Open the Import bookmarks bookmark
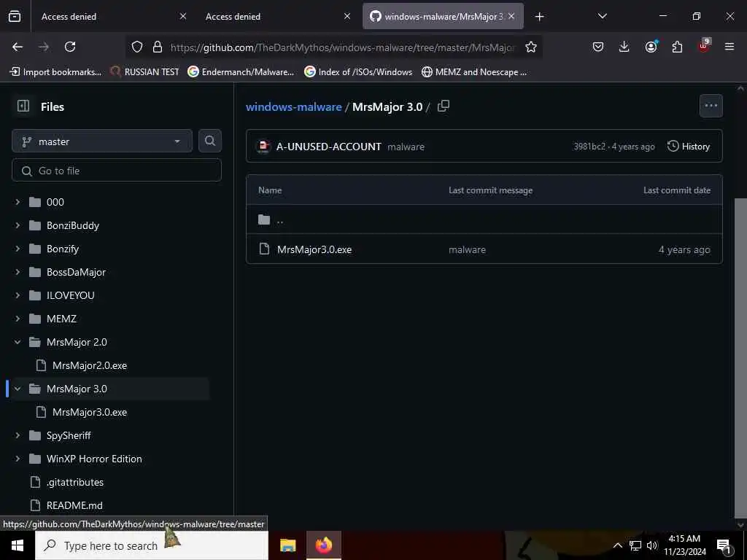The width and height of the screenshot is (747, 560). click(x=55, y=72)
